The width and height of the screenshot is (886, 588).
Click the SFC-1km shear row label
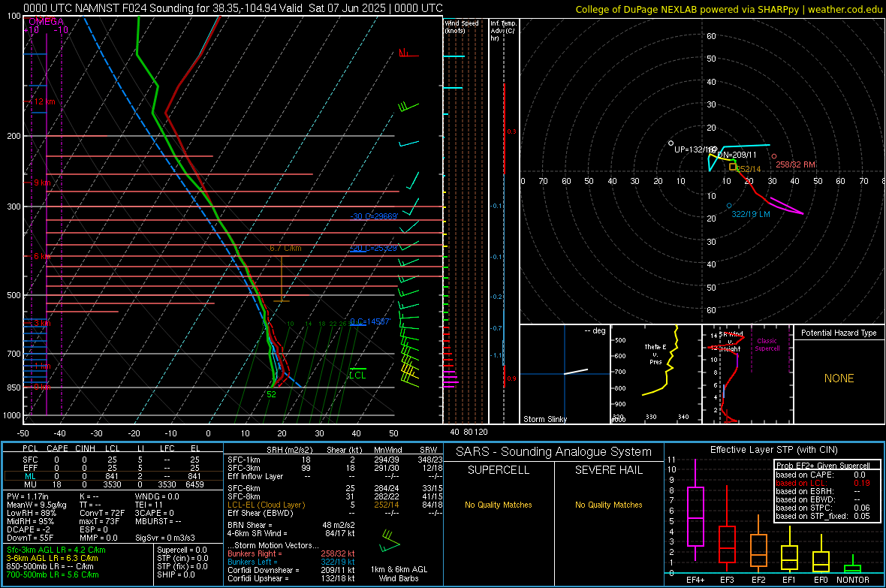point(244,460)
